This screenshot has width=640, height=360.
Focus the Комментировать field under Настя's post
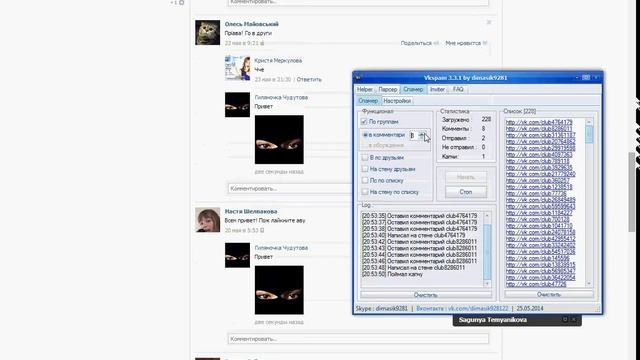[358, 339]
